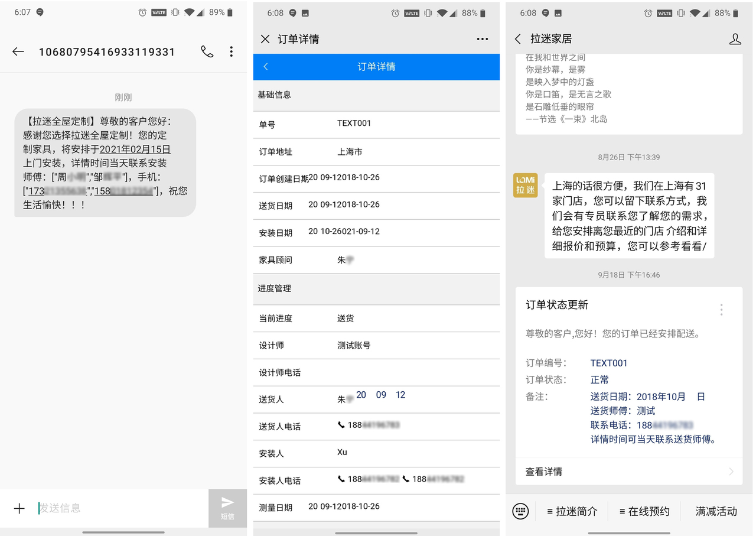Screen dimensions: 756x536
Task: Dial the second 安装人电话 number
Action: click(x=434, y=479)
